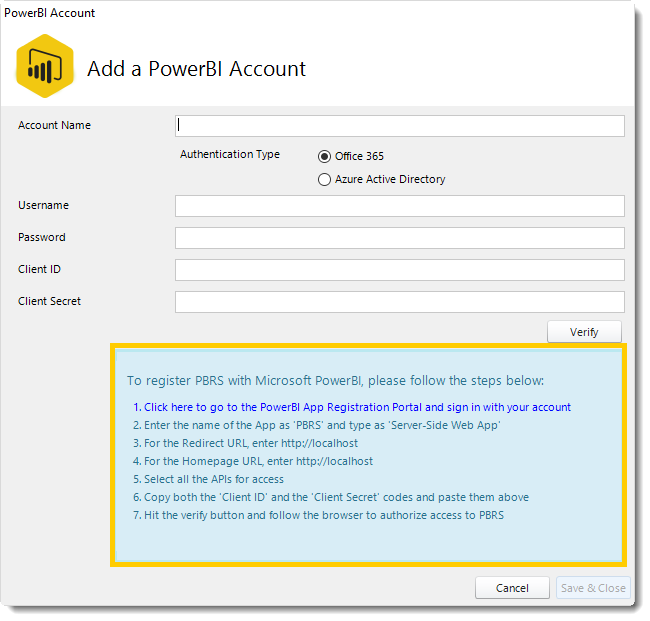Screen dimensions: 650x621
Task: Cancel the PowerBI account dialog
Action: click(x=512, y=587)
